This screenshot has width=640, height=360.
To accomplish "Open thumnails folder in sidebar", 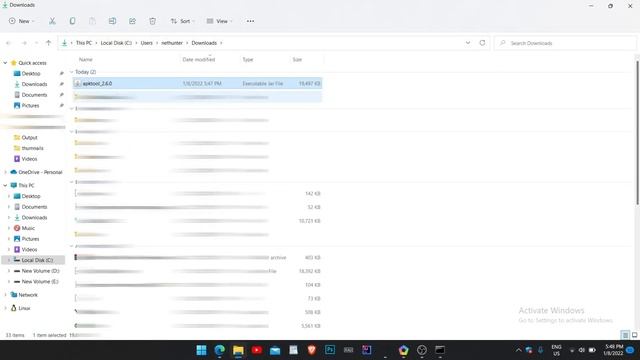I will coord(32,148).
